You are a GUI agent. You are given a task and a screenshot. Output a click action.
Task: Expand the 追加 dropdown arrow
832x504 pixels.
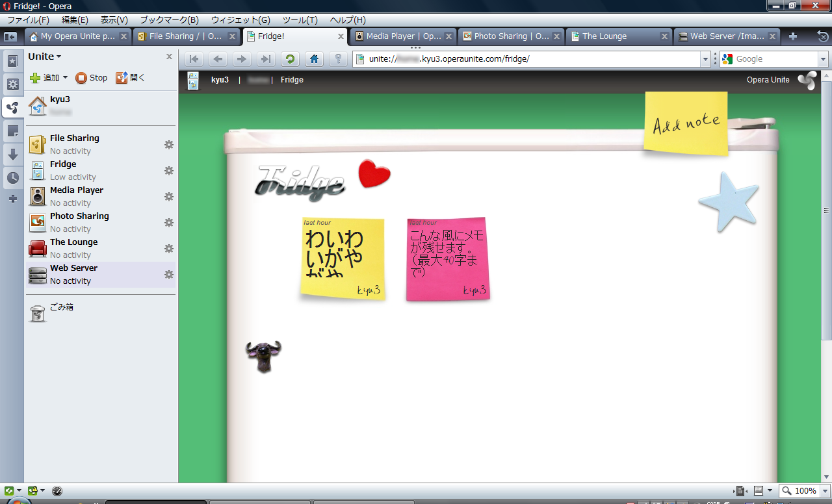point(65,78)
